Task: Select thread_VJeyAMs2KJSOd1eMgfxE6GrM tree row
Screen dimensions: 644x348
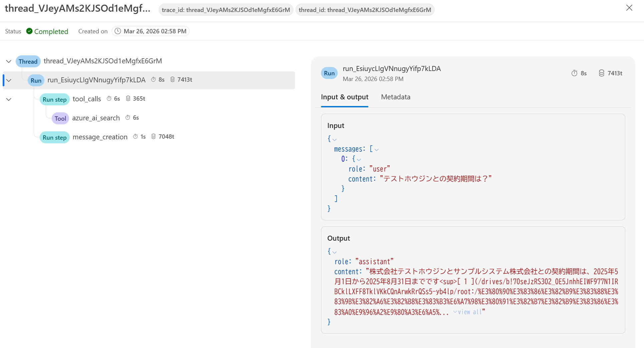Action: point(103,61)
